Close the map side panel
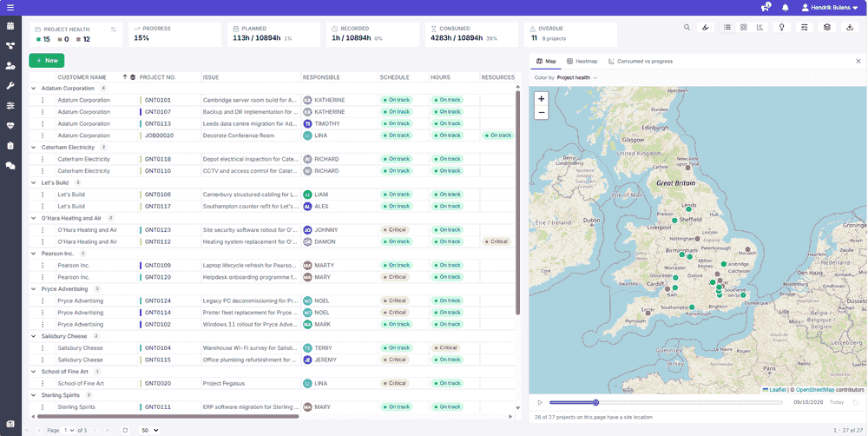Image resolution: width=868 pixels, height=436 pixels. [x=858, y=62]
